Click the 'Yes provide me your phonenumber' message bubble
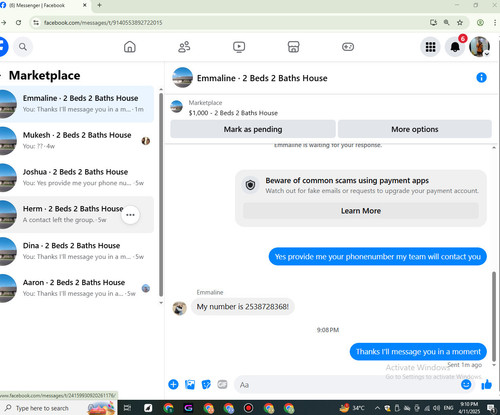The width and height of the screenshot is (500, 415). pyautogui.click(x=378, y=257)
